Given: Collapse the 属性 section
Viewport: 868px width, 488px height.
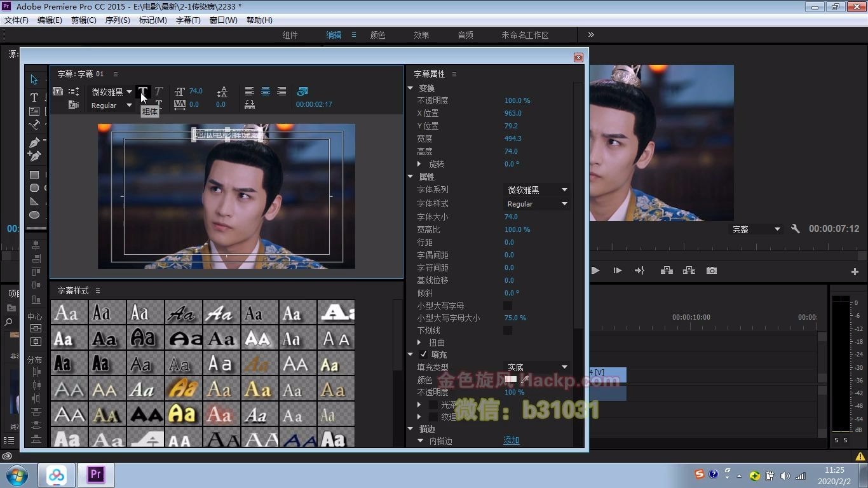Looking at the screenshot, I should (411, 177).
